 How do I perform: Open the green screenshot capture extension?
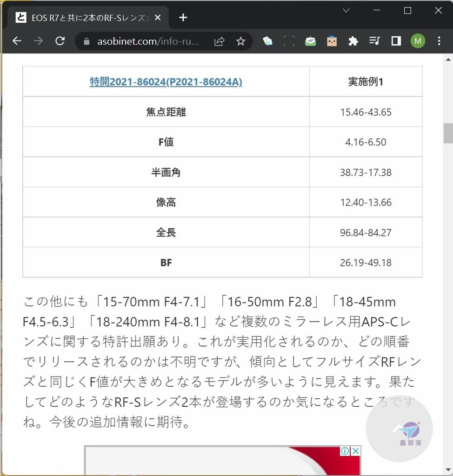[x=289, y=41]
